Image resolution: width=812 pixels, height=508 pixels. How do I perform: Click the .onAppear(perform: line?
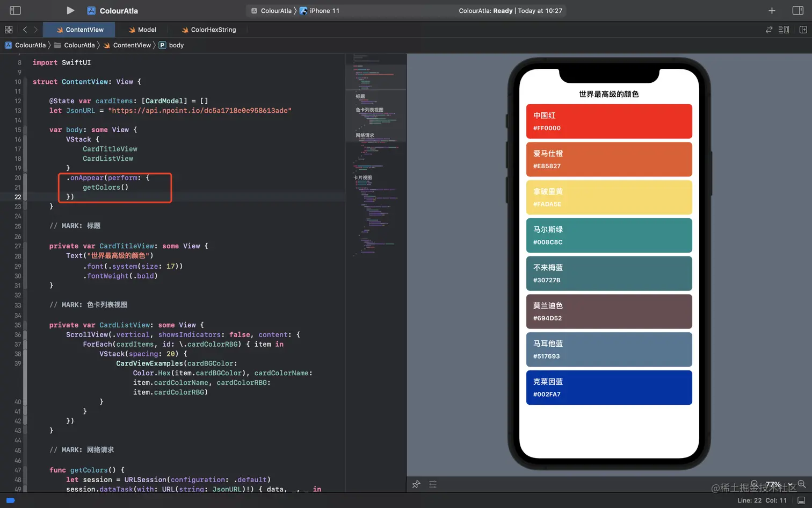point(108,177)
